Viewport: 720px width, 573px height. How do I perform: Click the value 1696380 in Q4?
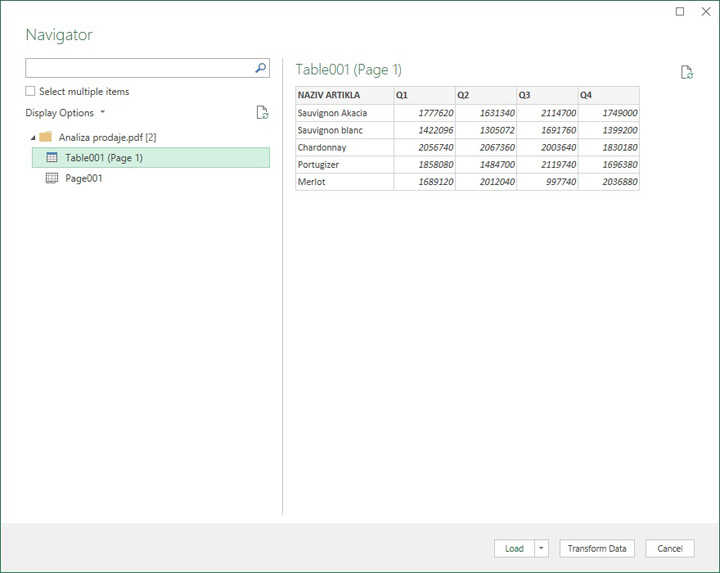coord(608,164)
